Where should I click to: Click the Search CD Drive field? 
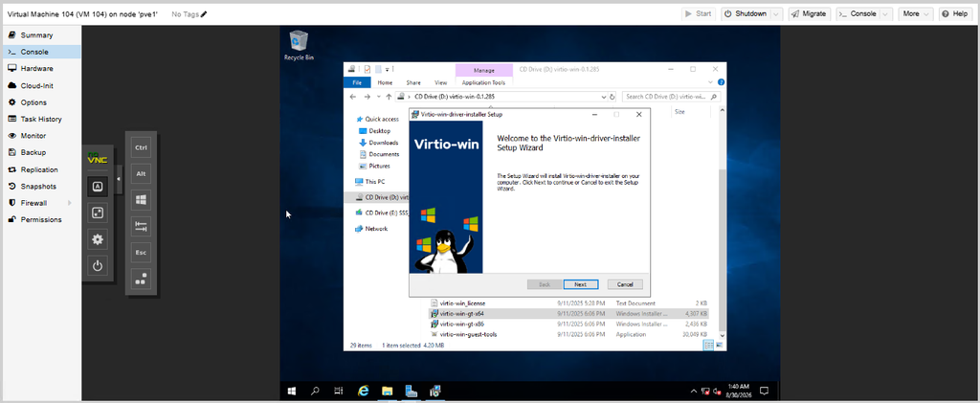pos(672,97)
